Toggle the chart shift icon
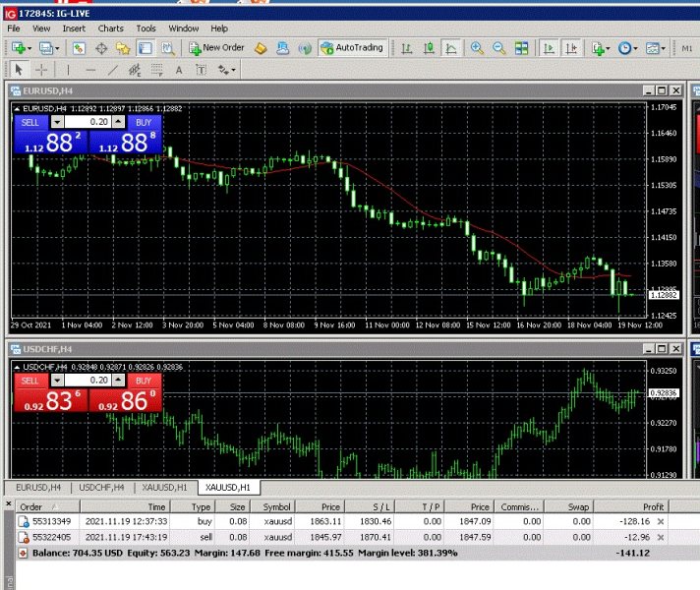The width and height of the screenshot is (700, 590). click(x=572, y=47)
